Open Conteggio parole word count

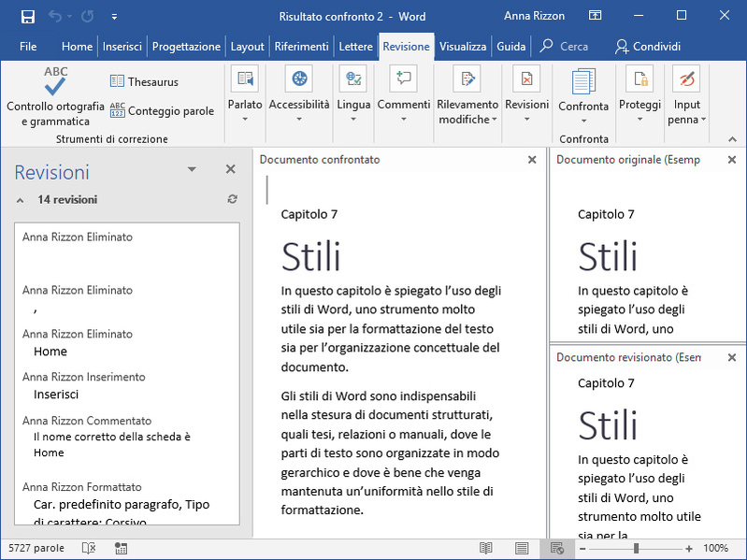click(162, 110)
